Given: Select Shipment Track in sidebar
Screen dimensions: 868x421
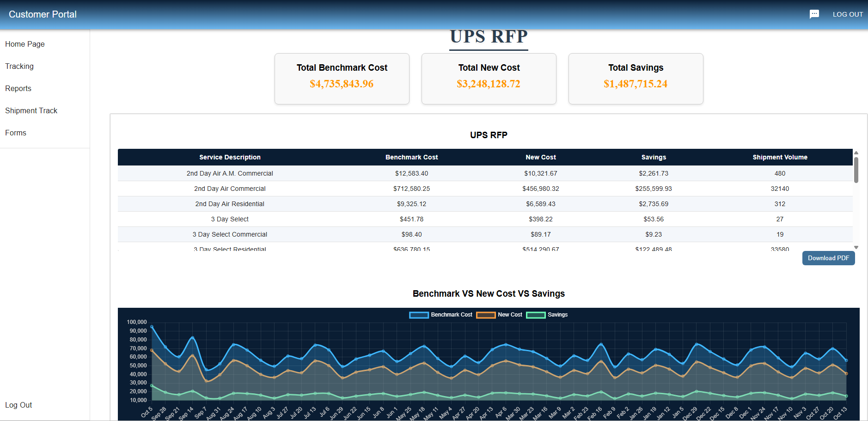Looking at the screenshot, I should click(31, 110).
